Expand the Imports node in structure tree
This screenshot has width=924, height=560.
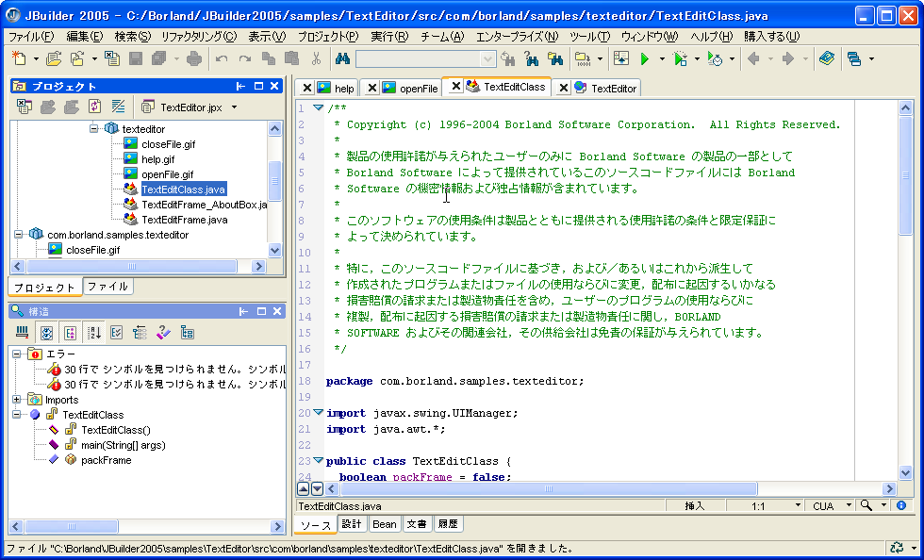point(16,400)
